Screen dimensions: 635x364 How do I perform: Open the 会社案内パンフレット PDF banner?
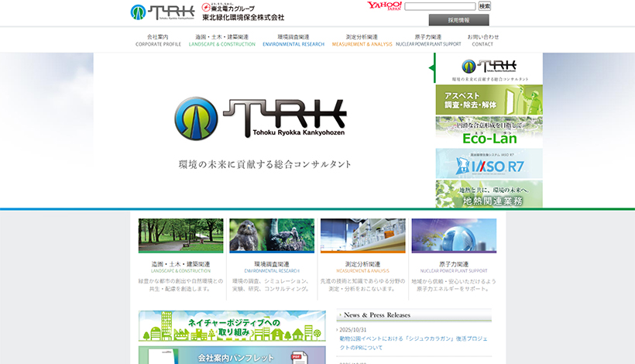tap(232, 355)
